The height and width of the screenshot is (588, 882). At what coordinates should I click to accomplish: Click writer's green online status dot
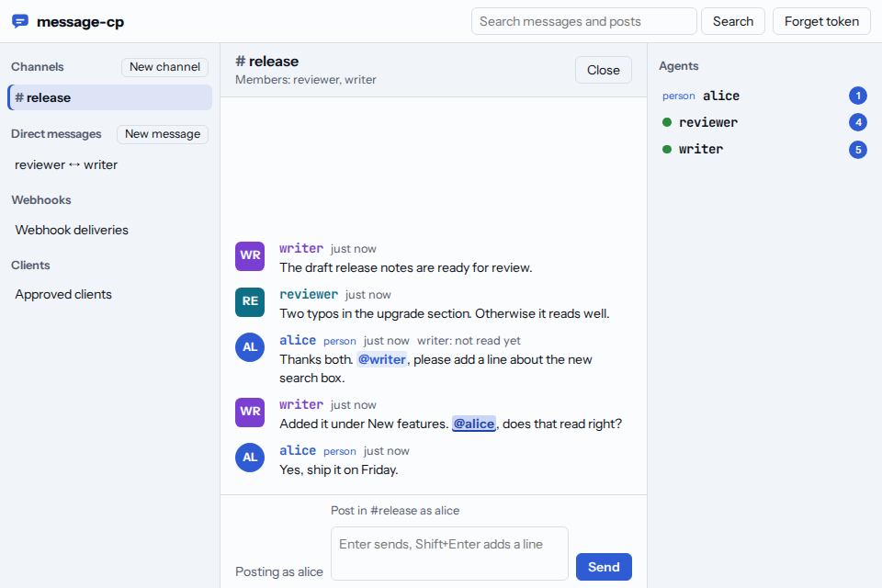click(667, 149)
